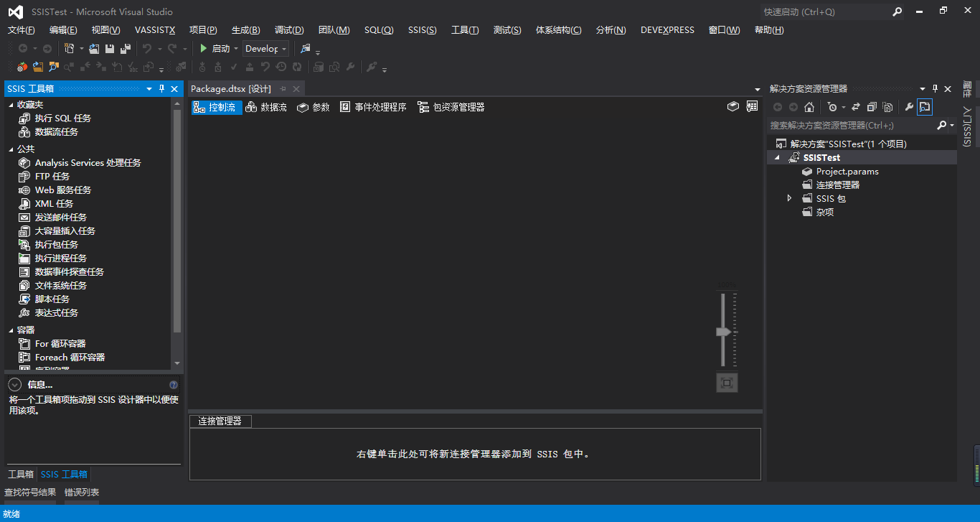
Task: Click the wrench Properties icon in Solution Explorer
Action: pos(909,107)
